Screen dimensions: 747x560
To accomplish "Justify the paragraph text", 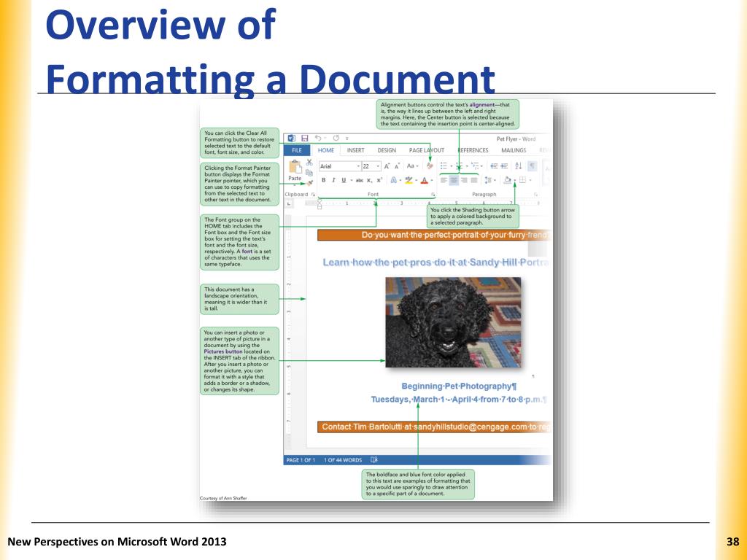I will coord(474,180).
